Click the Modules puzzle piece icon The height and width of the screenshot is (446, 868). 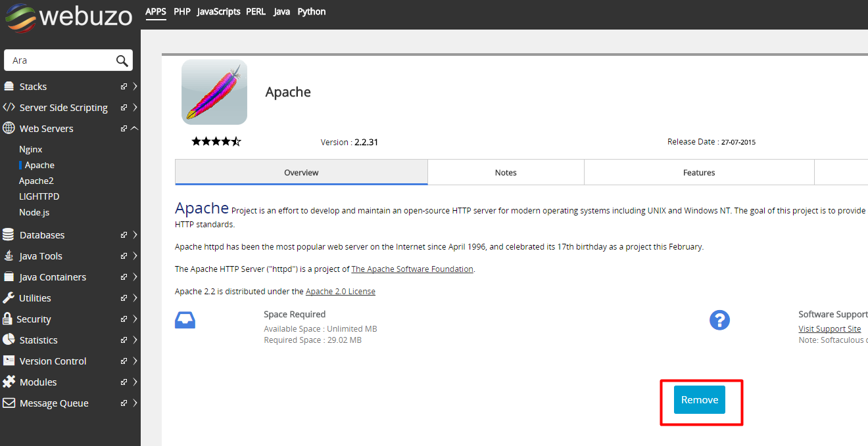[x=9, y=382]
